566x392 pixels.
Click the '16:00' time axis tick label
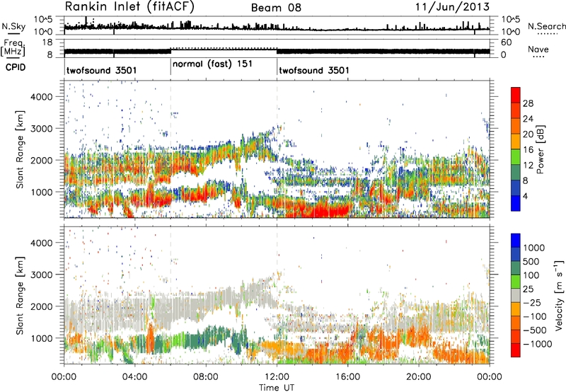coord(347,377)
